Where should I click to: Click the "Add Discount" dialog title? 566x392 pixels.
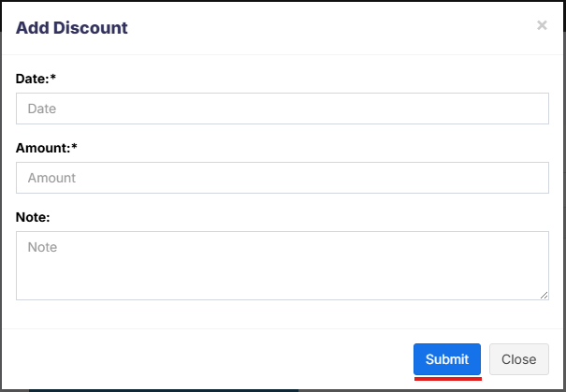72,28
